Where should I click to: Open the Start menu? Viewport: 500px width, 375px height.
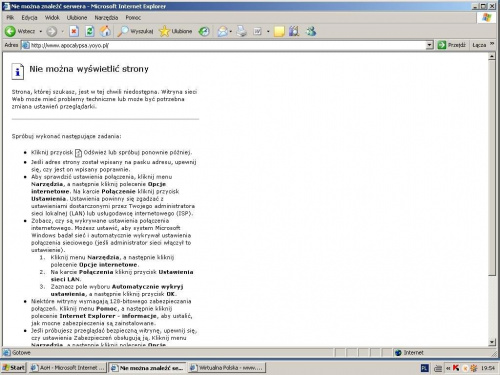14,368
